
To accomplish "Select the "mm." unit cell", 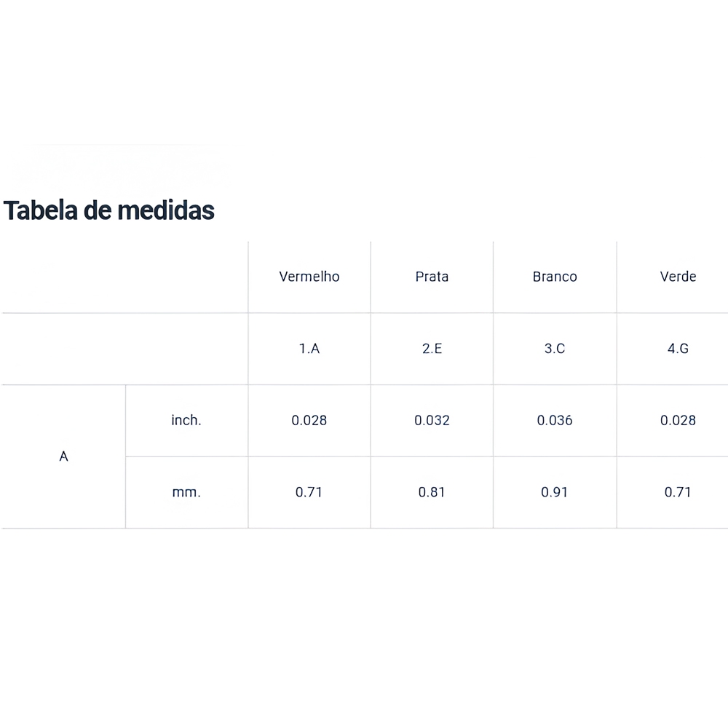I will click(186, 492).
